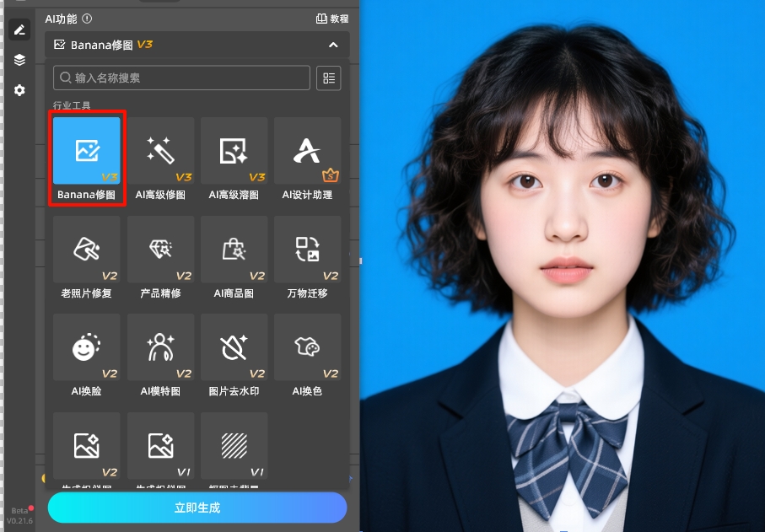The image size is (765, 532).
Task: Open the AI高级修图 tool
Action: (160, 152)
